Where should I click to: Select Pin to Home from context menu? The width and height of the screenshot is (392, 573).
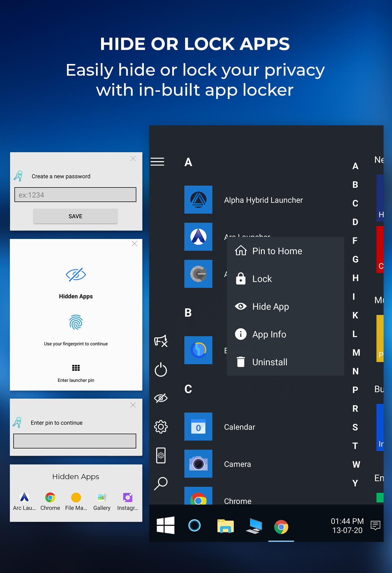click(277, 251)
